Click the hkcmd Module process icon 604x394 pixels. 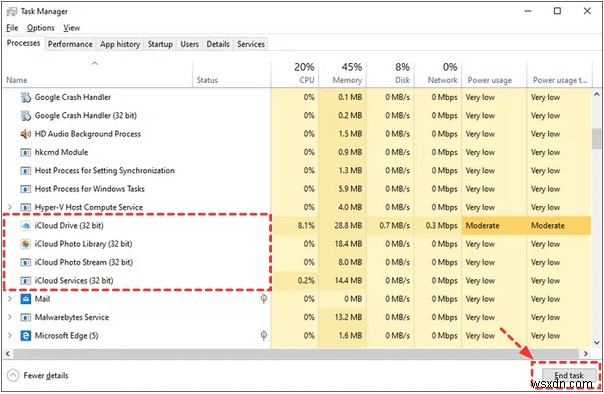(25, 153)
